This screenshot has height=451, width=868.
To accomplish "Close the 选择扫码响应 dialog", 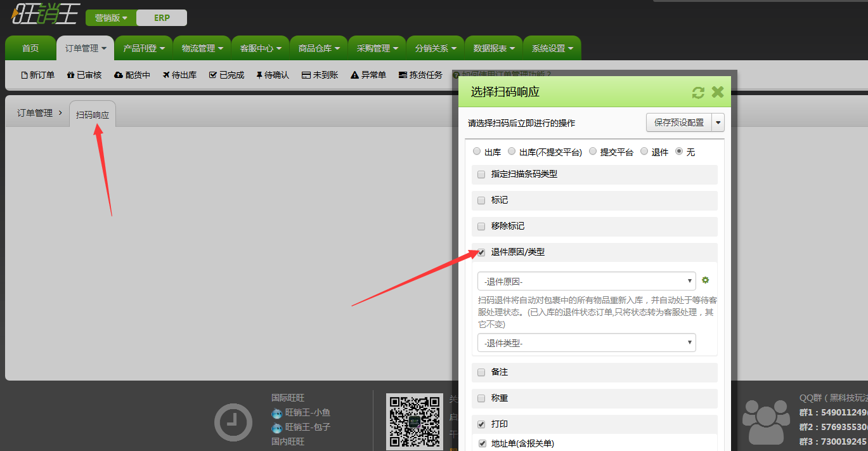I will tap(718, 92).
